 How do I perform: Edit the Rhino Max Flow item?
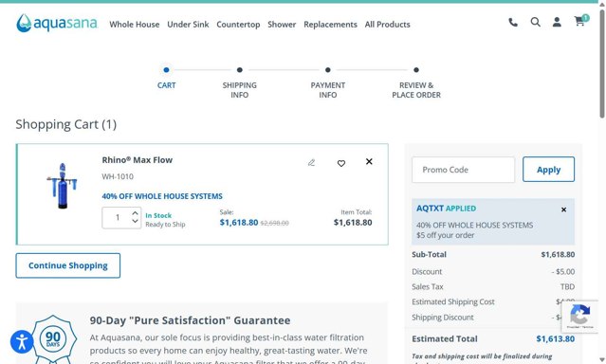tap(311, 163)
